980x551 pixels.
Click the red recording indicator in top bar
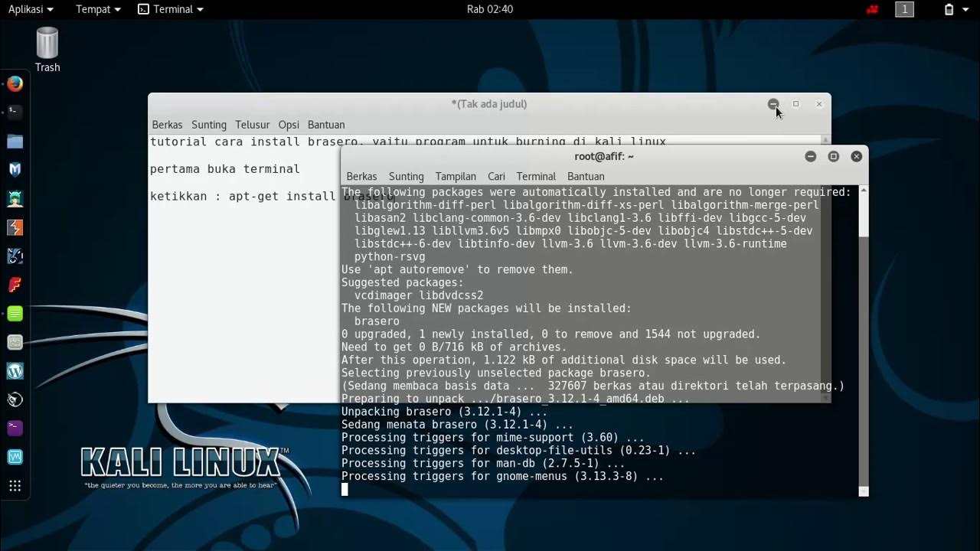click(x=872, y=9)
